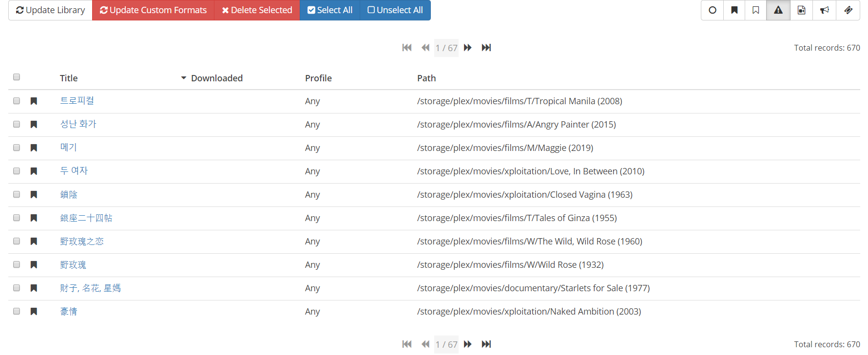The height and width of the screenshot is (355, 868).
Task: Check the box for The Wild, Wild Rose row
Action: click(x=17, y=241)
